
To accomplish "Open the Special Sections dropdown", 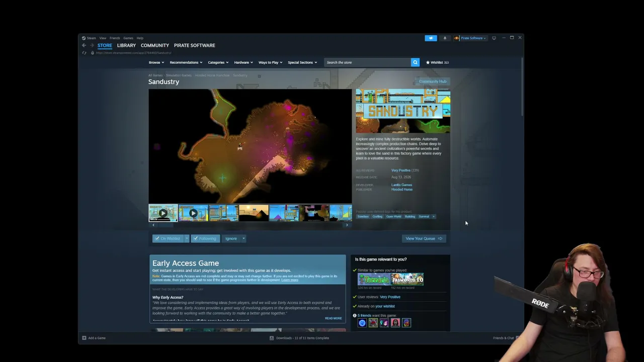I will coord(302,62).
